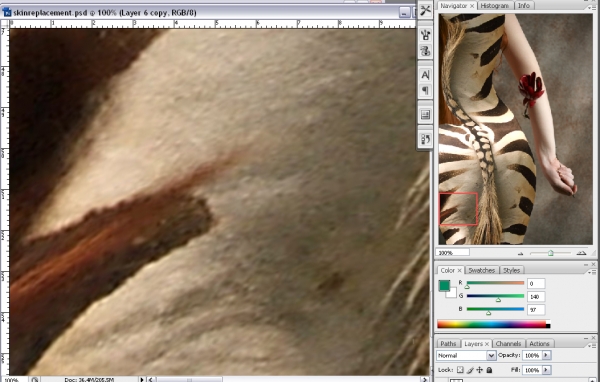Image resolution: width=600 pixels, height=382 pixels.
Task: Open the Opacity slider popup arrow
Action: click(x=546, y=355)
